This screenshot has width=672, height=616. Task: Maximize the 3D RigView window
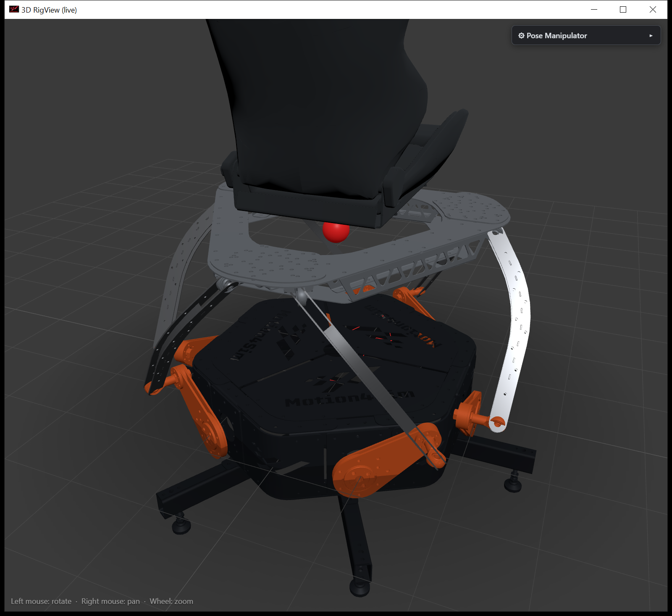(623, 10)
